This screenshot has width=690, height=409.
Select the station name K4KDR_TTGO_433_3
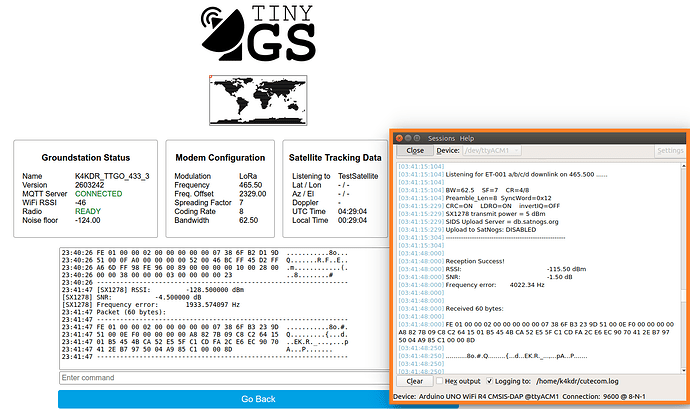[x=112, y=176]
